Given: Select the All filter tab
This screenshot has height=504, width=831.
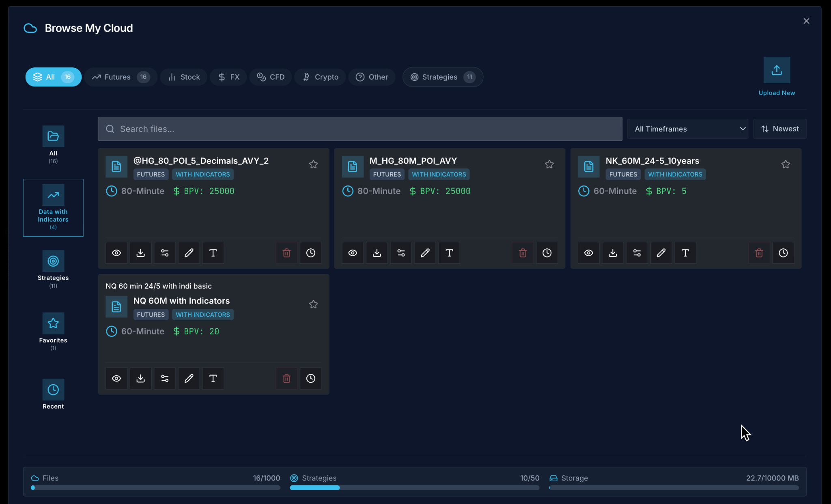Looking at the screenshot, I should click(x=53, y=77).
